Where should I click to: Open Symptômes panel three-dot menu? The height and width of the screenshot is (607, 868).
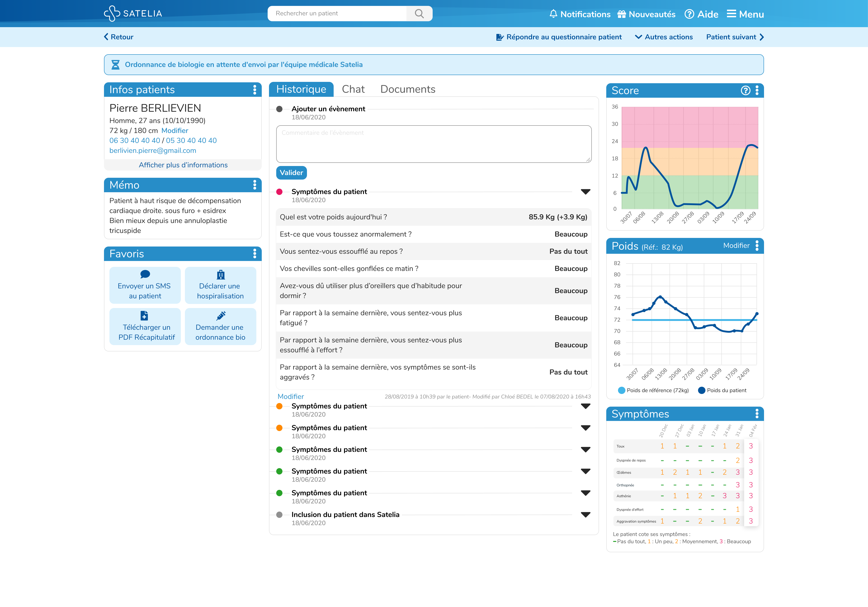pyautogui.click(x=757, y=414)
